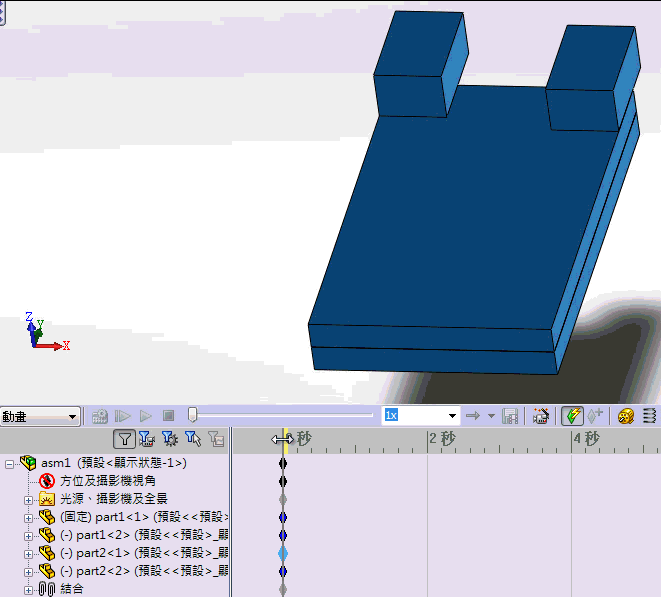Expand the (固定) part1<1> node
661x597 pixels.
pos(28,518)
